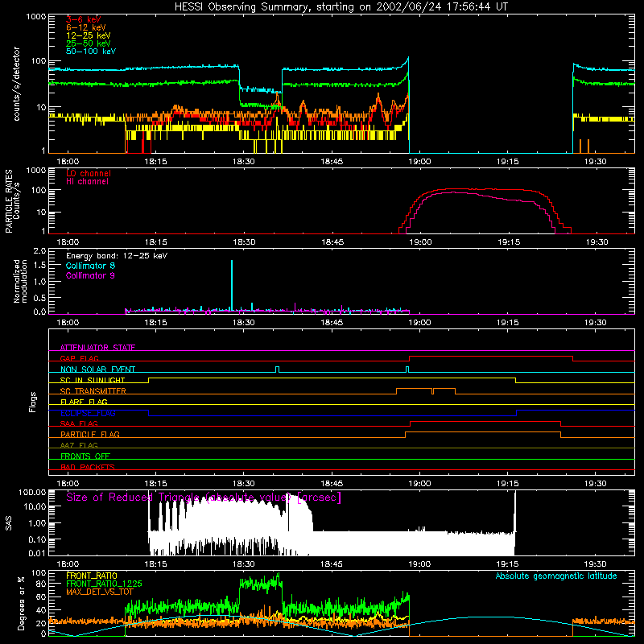
Task: Select the Collimator 9 legend entry
Action: (90, 275)
